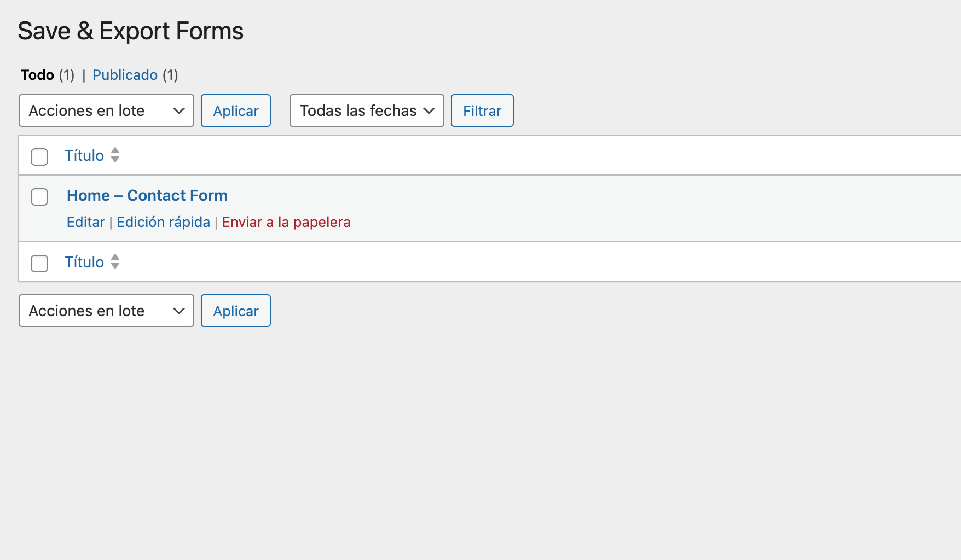The image size is (961, 560).
Task: Expand the Todas las fechas date dropdown
Action: tap(367, 110)
